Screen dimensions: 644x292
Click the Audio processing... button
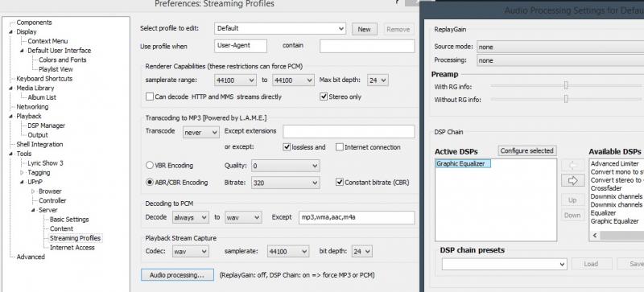coord(177,275)
